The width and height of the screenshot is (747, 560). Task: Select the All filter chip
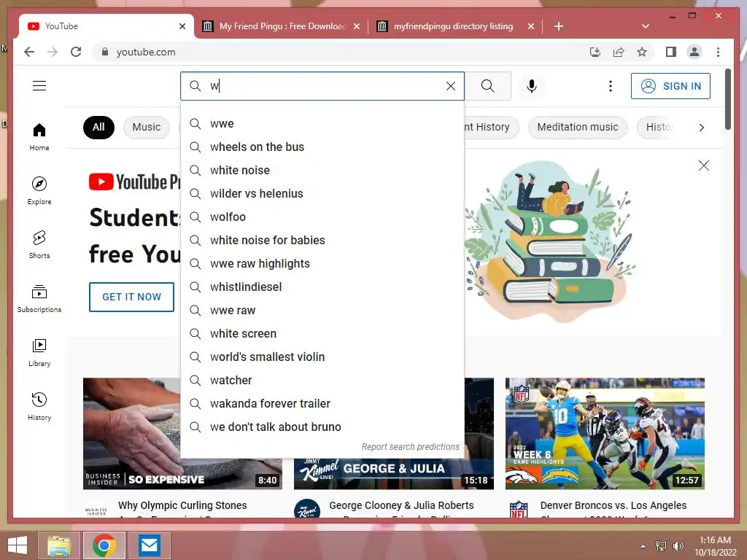tap(98, 127)
